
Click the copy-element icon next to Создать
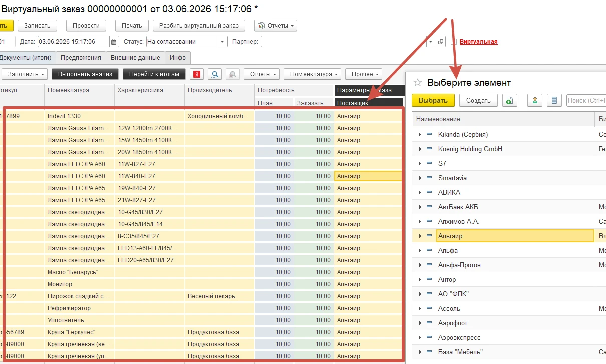pos(509,100)
